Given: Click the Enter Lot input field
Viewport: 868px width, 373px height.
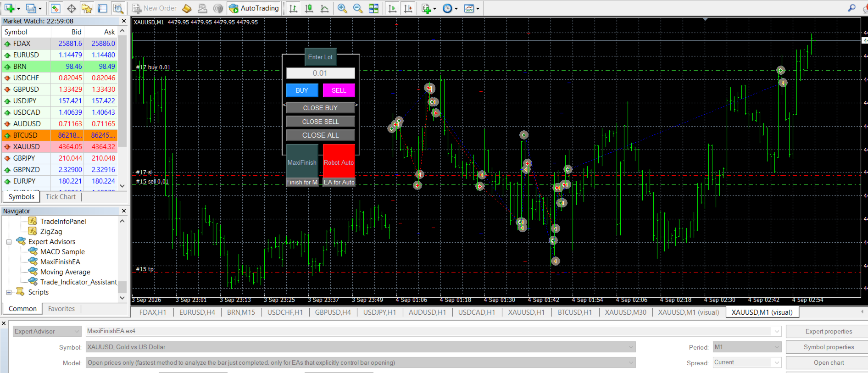Looking at the screenshot, I should pyautogui.click(x=320, y=73).
